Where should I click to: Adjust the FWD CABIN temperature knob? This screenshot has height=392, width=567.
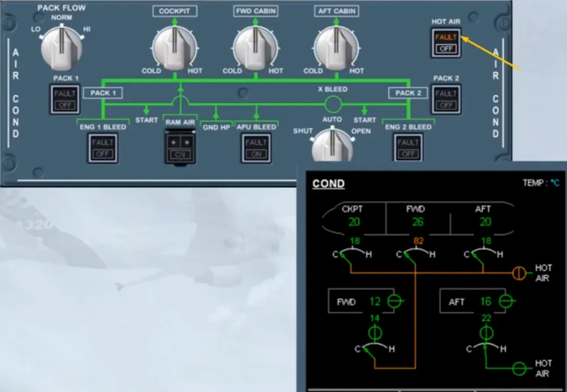click(x=256, y=48)
